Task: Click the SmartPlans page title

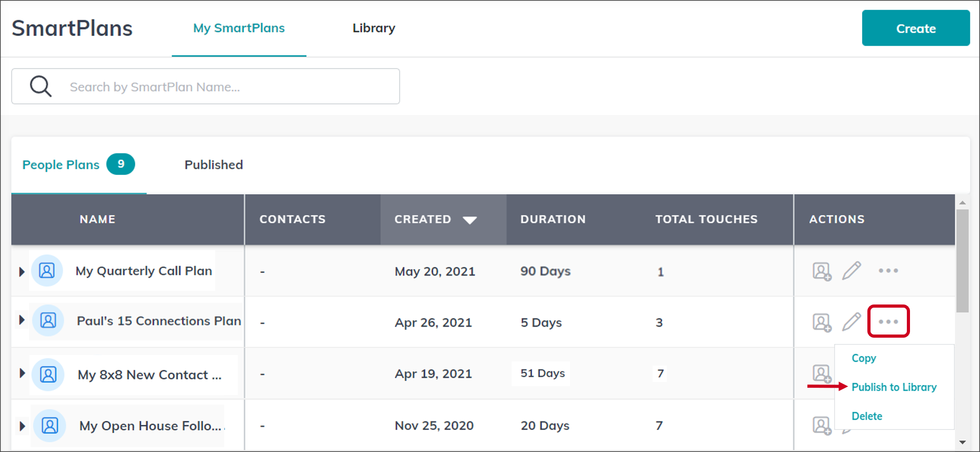Action: tap(72, 28)
